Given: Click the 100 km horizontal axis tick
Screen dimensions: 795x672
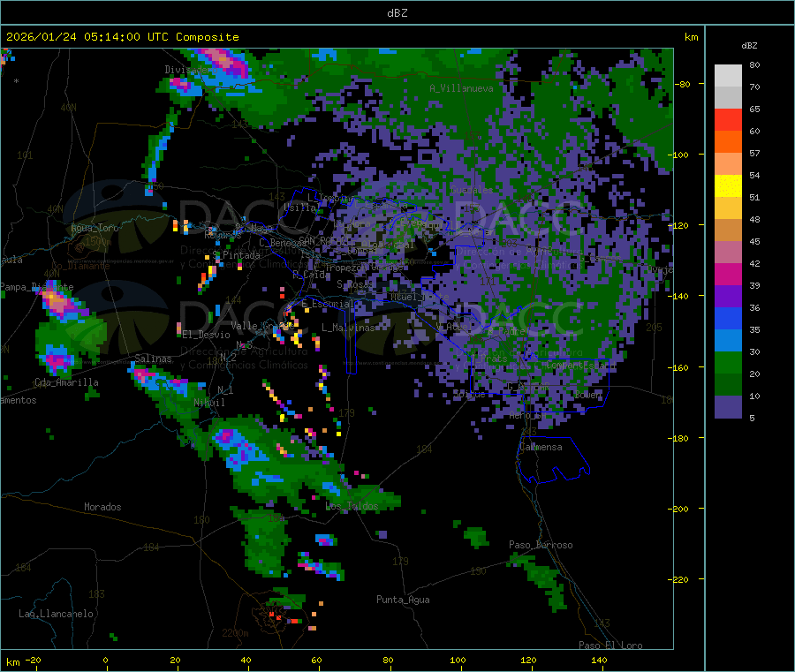Looking at the screenshot, I should (458, 660).
